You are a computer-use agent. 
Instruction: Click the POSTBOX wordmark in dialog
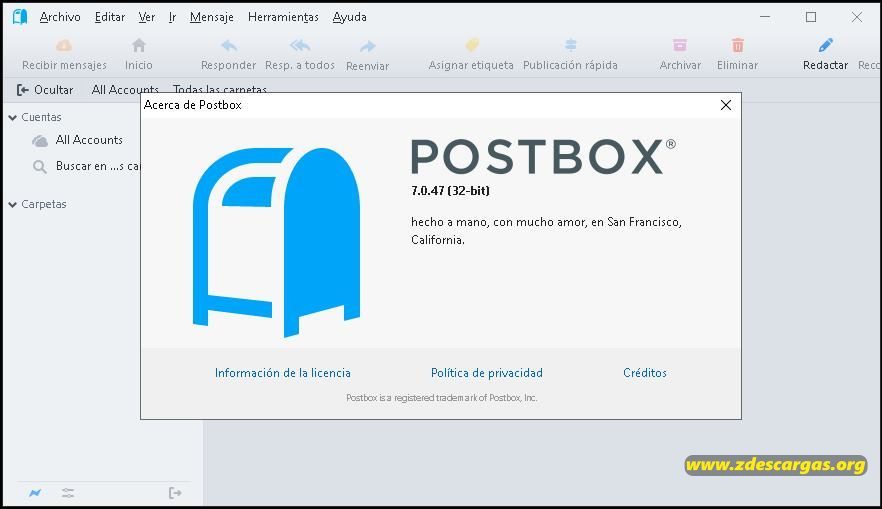click(543, 156)
